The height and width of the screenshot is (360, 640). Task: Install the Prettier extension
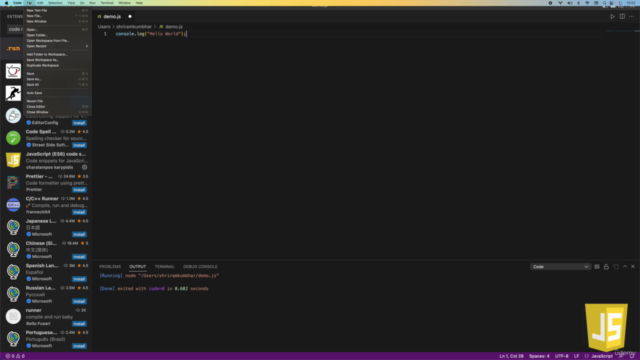(x=79, y=190)
